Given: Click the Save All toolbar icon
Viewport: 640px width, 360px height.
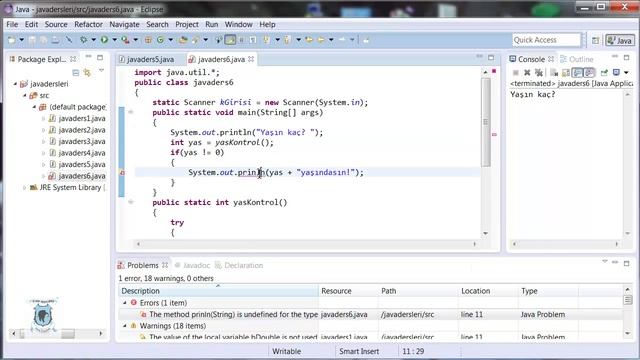Looking at the screenshot, I should [x=43, y=40].
